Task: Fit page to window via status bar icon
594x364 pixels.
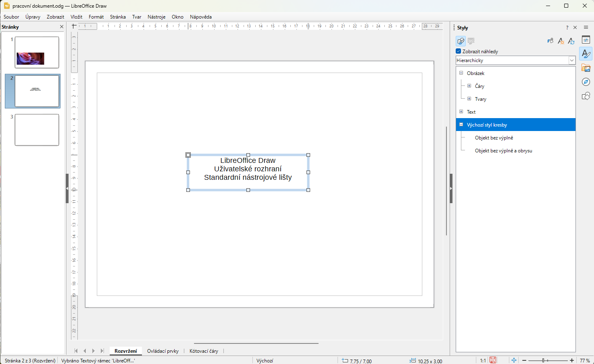Action: point(514,360)
